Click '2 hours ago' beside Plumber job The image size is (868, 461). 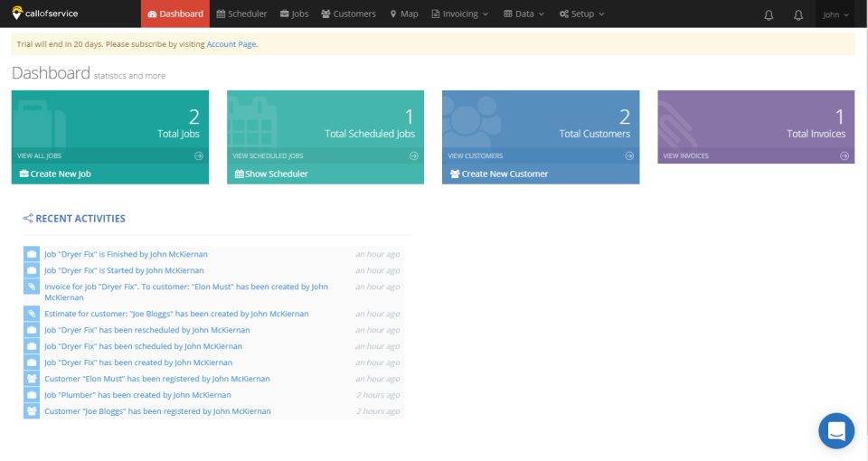tap(378, 395)
